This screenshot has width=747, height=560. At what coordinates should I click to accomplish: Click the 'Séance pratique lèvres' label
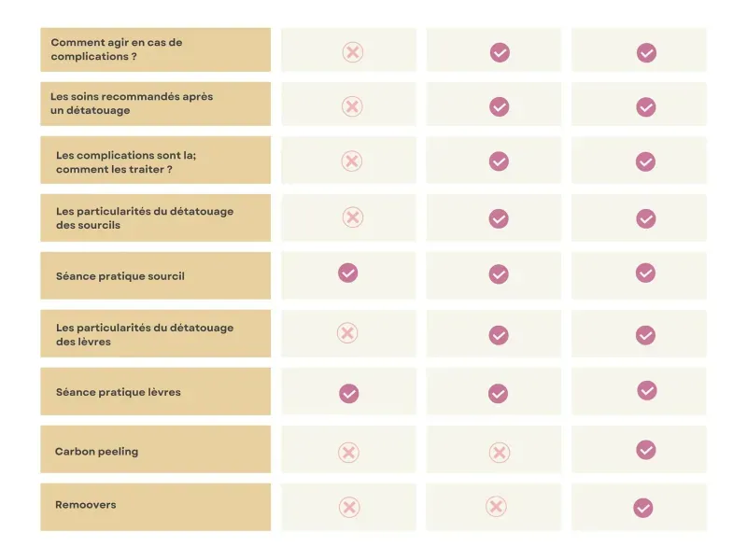tap(119, 392)
